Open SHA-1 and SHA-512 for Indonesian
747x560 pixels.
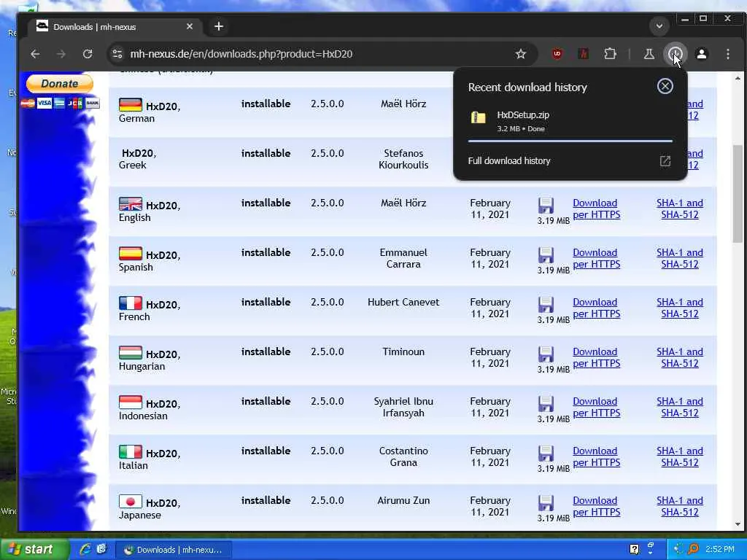[x=680, y=407]
